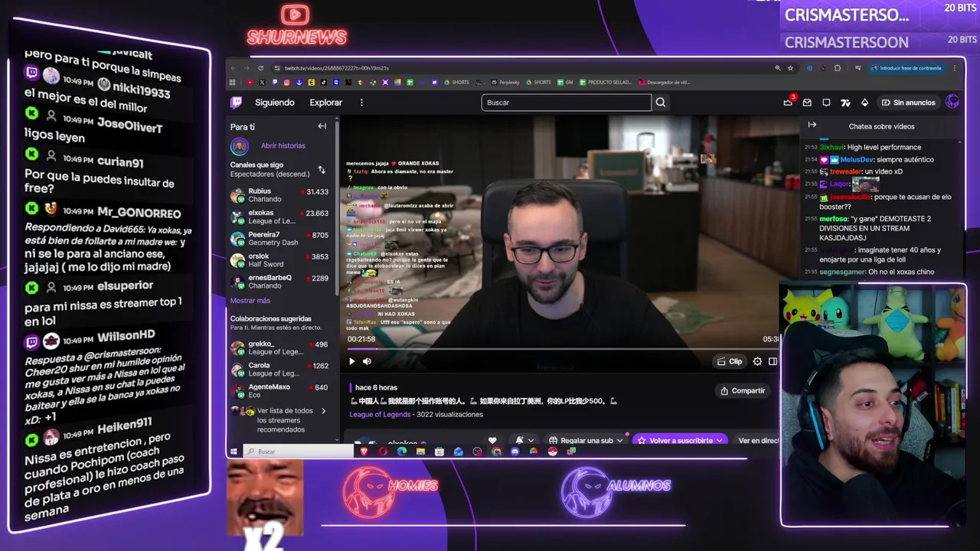This screenshot has height=551, width=980.
Task: Toggle the heart follow button
Action: click(492, 440)
